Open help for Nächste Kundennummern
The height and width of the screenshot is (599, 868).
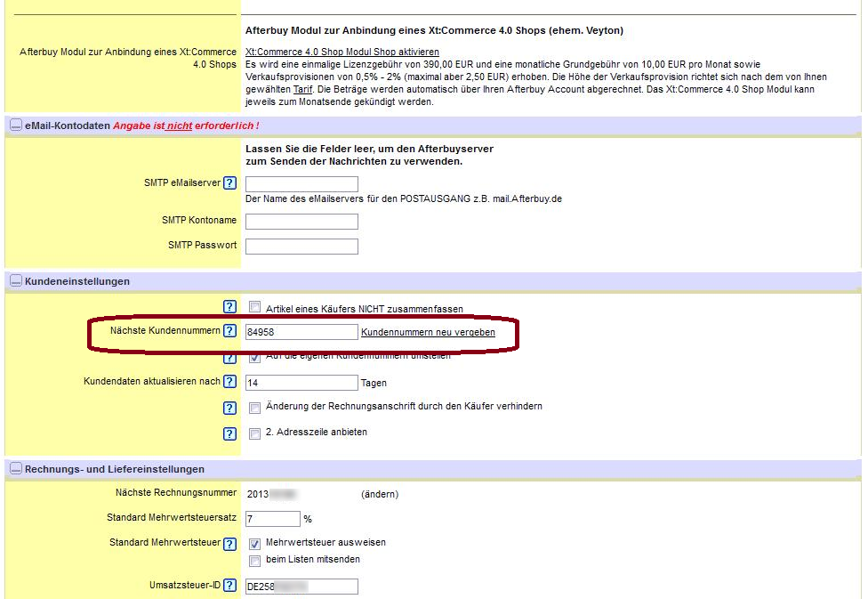click(x=229, y=331)
